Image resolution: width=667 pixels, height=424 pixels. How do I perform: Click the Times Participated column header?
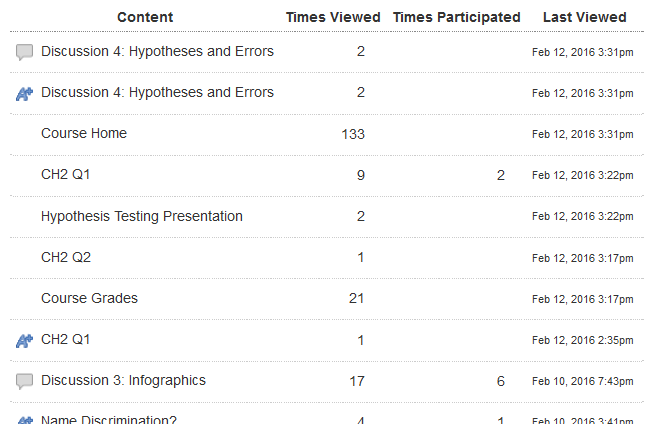click(x=456, y=17)
